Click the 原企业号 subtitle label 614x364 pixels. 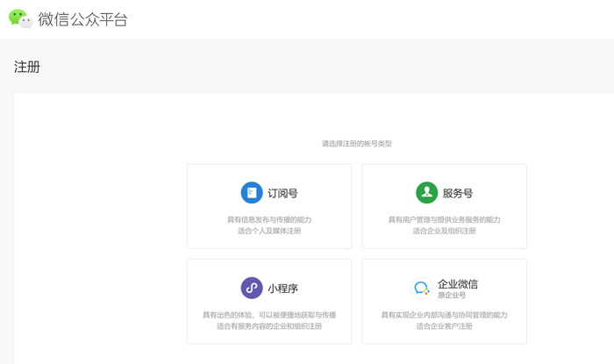click(x=452, y=296)
